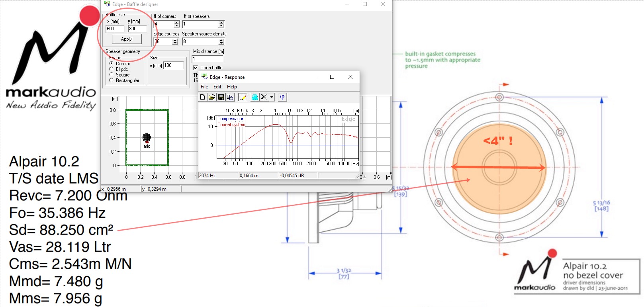Viewport: 644px width, 307px height.
Task: Click the -0,04545 dB status bar readout
Action: tap(298, 176)
